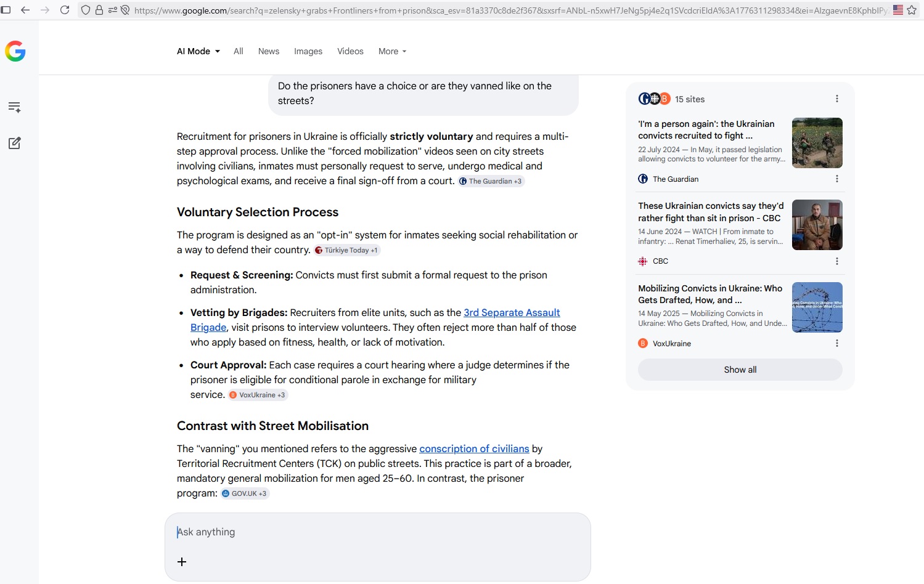Viewport: 924px width, 584px height.
Task: Click the browser address bar URL
Action: point(510,10)
